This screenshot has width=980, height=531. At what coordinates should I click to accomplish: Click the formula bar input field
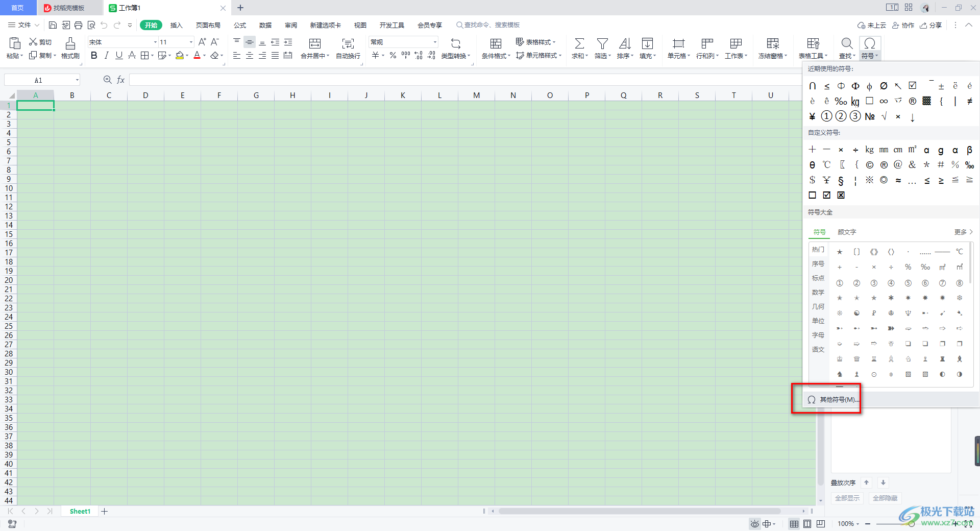pyautogui.click(x=464, y=80)
